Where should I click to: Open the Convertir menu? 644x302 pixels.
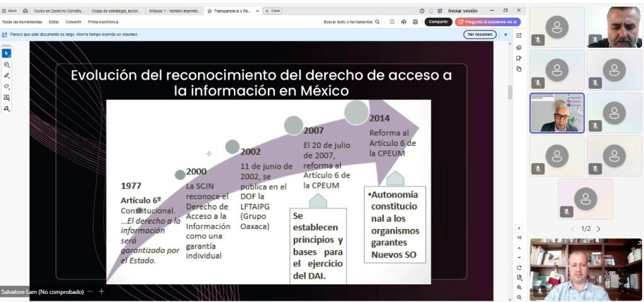coord(74,22)
